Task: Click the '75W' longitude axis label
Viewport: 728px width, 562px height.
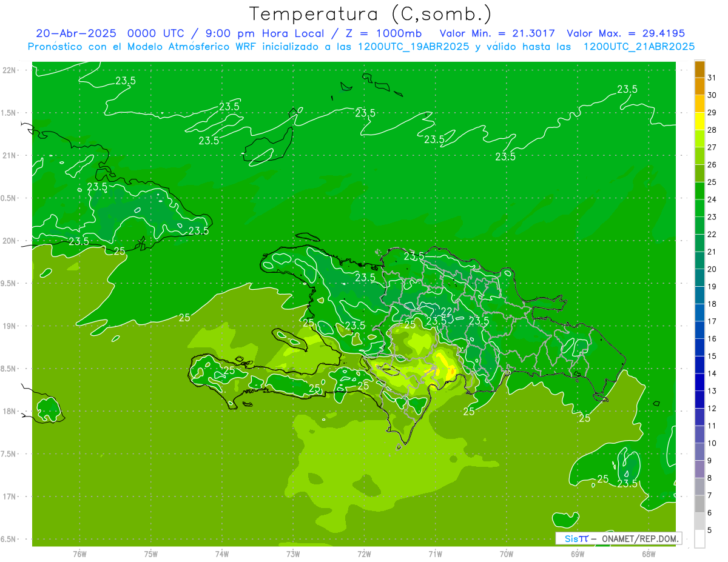Action: tap(151, 554)
